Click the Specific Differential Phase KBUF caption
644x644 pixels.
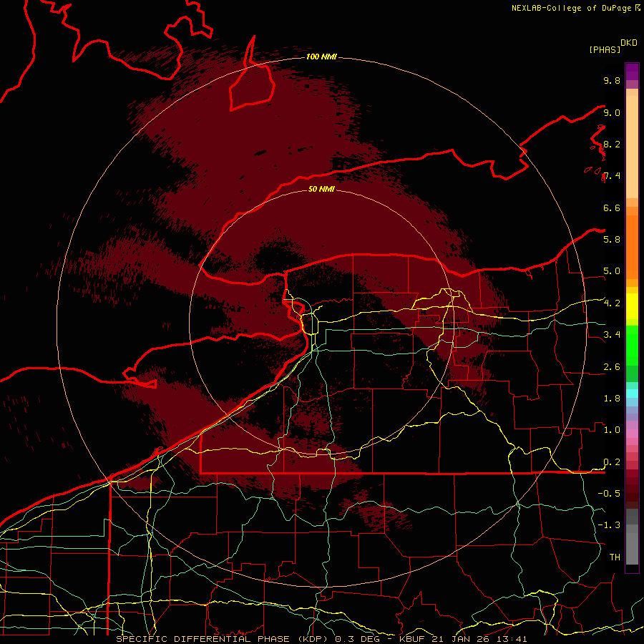321,639
